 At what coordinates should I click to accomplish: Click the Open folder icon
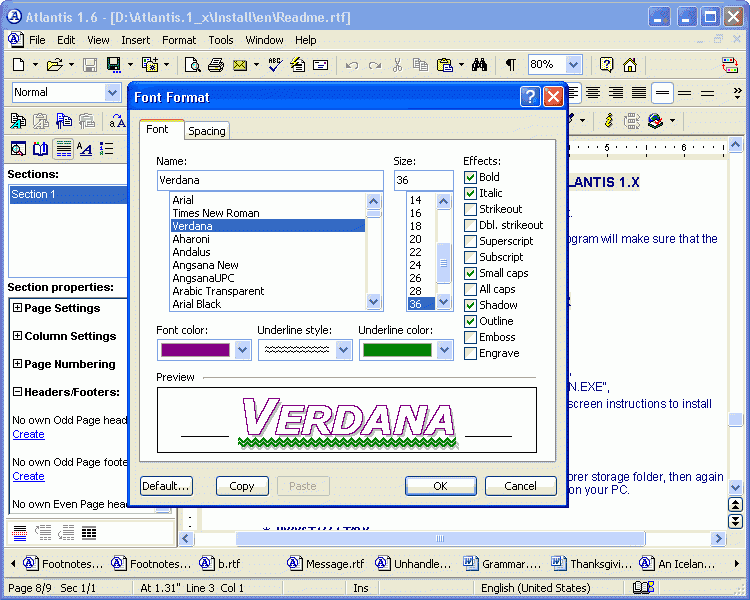tap(55, 64)
